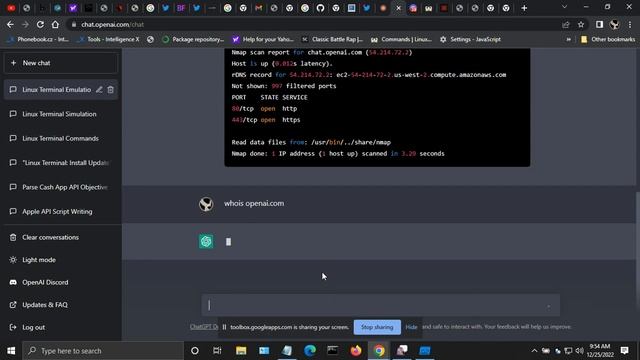Open Windows Start menu
This screenshot has width=640, height=360.
11,351
